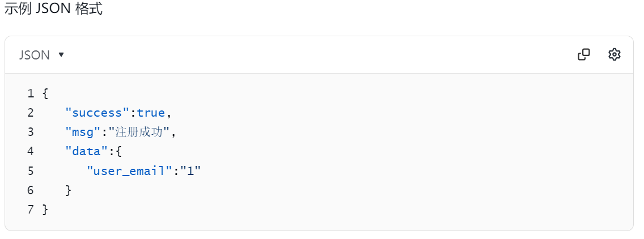644x239 pixels.
Task: Click the "data" key
Action: (x=87, y=151)
